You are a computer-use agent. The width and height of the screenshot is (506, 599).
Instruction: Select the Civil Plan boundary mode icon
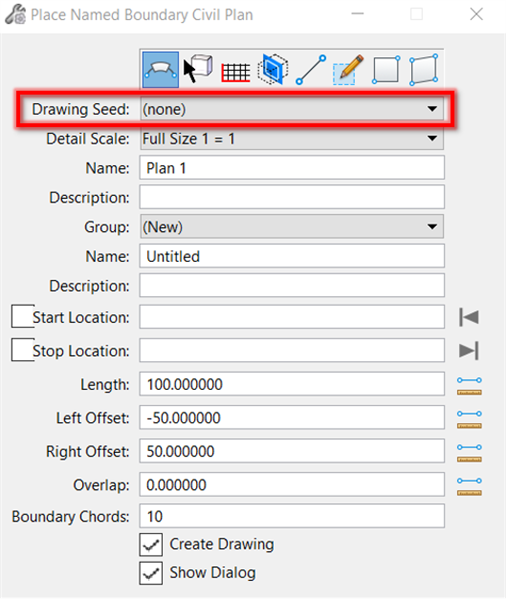[x=160, y=70]
